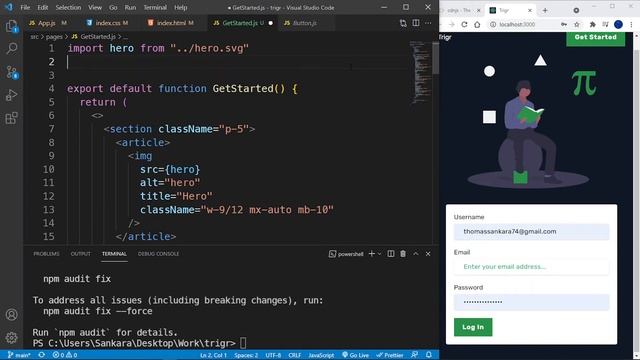Open the File menu

click(25, 7)
